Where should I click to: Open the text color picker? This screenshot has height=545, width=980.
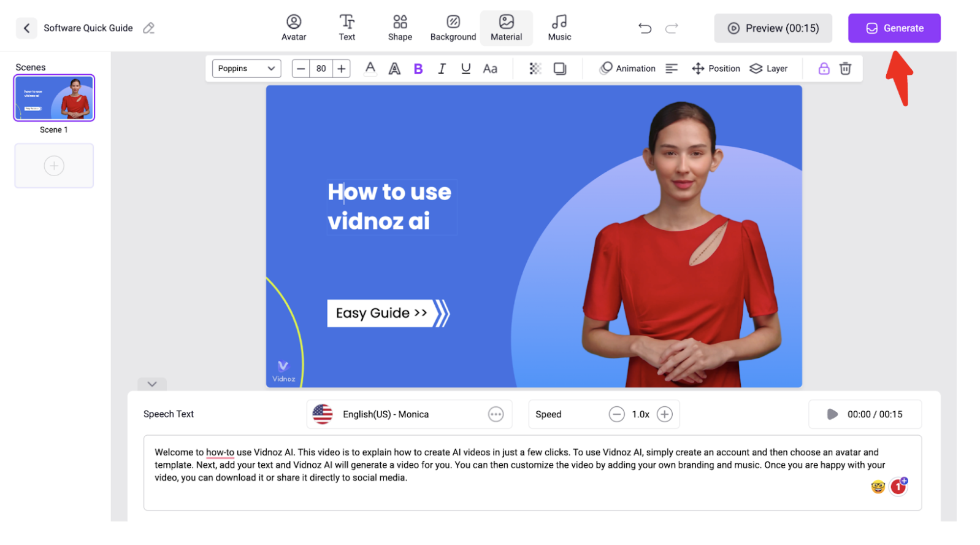(370, 69)
